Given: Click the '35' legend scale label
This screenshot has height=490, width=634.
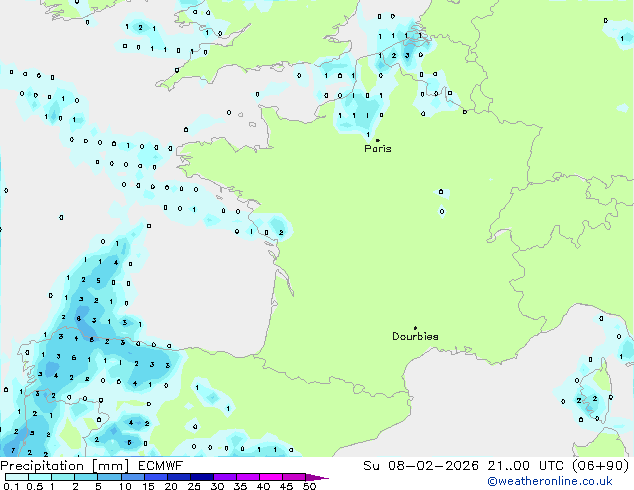Looking at the screenshot, I should click(240, 486).
